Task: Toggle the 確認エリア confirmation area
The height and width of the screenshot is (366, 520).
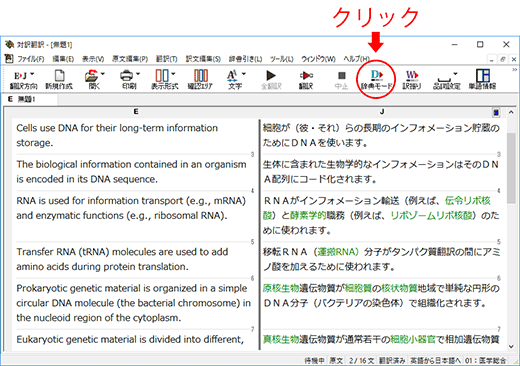Action: (x=200, y=79)
